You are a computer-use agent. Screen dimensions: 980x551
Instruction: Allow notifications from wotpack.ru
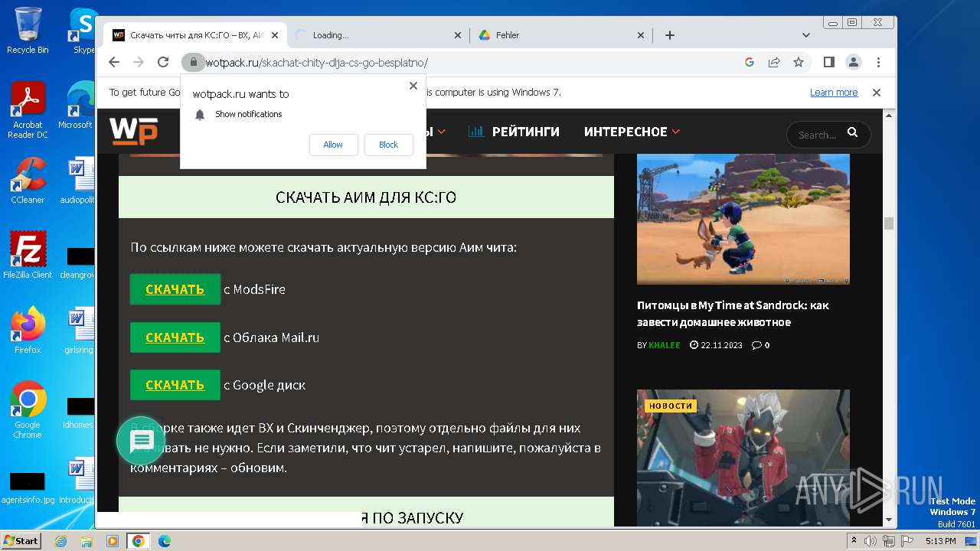tap(333, 145)
